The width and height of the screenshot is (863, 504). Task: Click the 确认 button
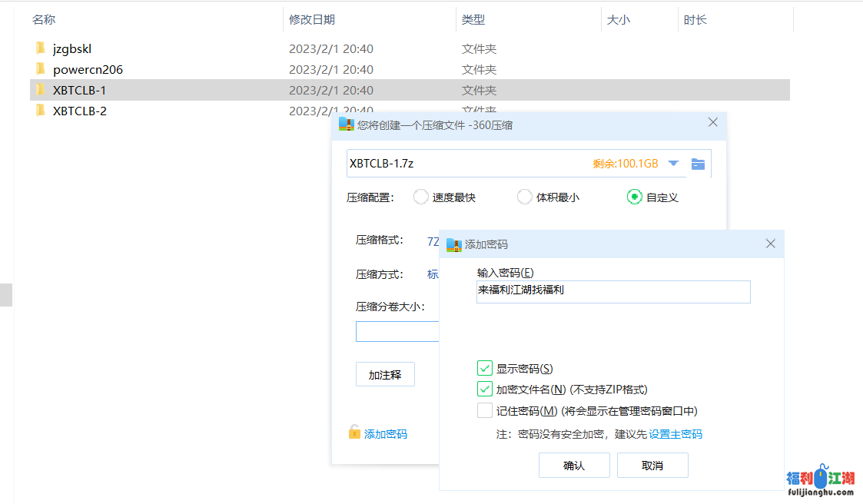pyautogui.click(x=574, y=466)
